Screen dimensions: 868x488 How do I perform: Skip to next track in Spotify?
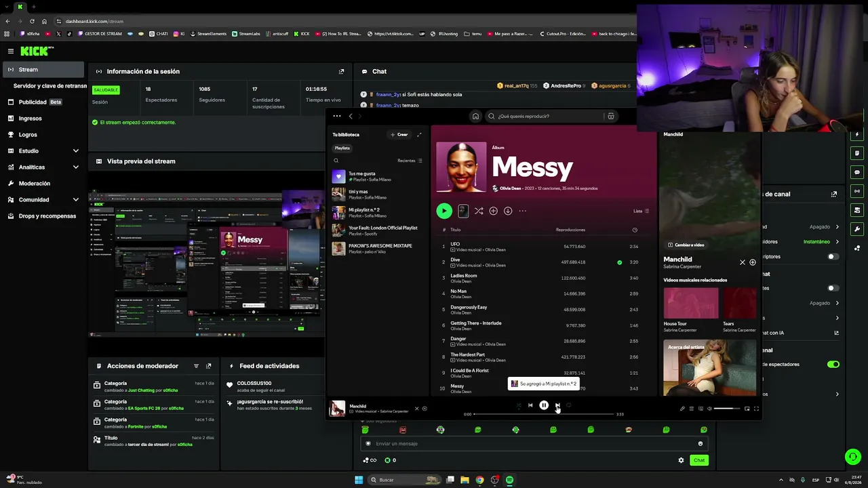click(557, 405)
